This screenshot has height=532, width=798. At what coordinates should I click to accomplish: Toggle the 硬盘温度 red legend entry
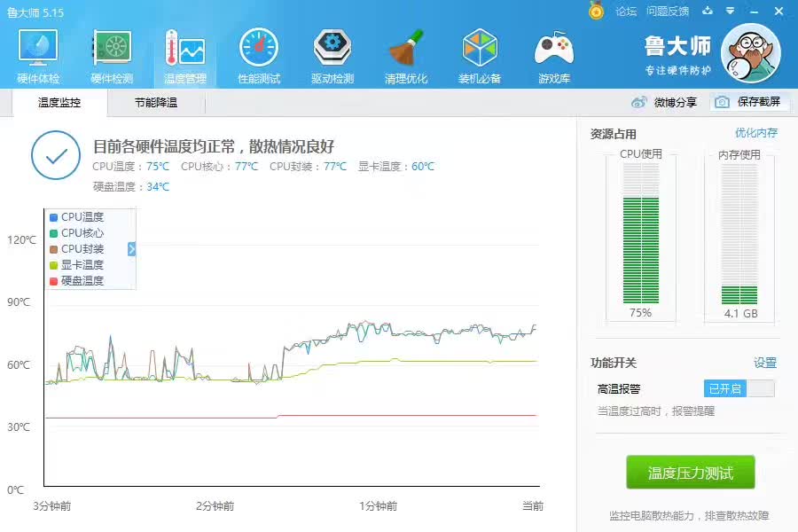click(x=77, y=280)
